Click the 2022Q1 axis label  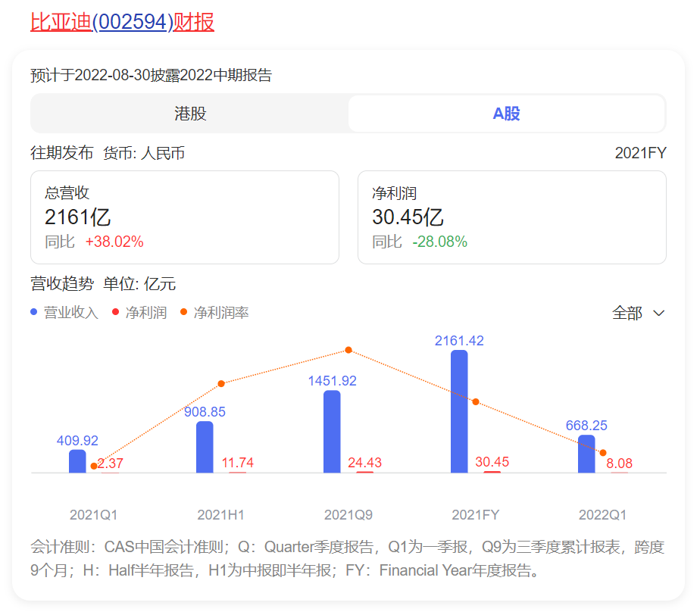603,514
